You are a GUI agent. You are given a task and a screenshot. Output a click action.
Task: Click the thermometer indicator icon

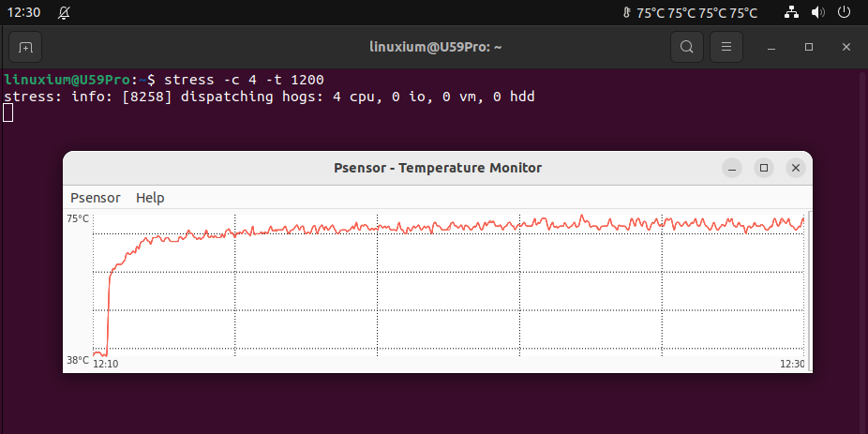coord(627,13)
